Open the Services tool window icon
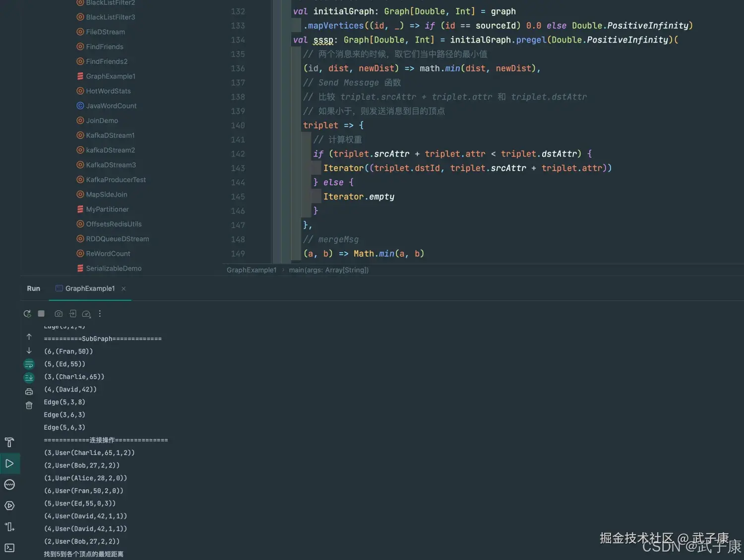The width and height of the screenshot is (744, 560). 9,506
